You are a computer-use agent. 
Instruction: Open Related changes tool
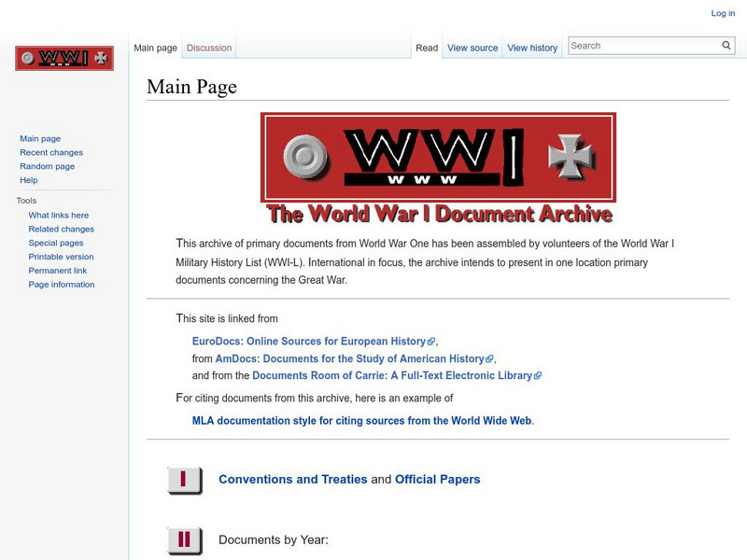tap(61, 229)
